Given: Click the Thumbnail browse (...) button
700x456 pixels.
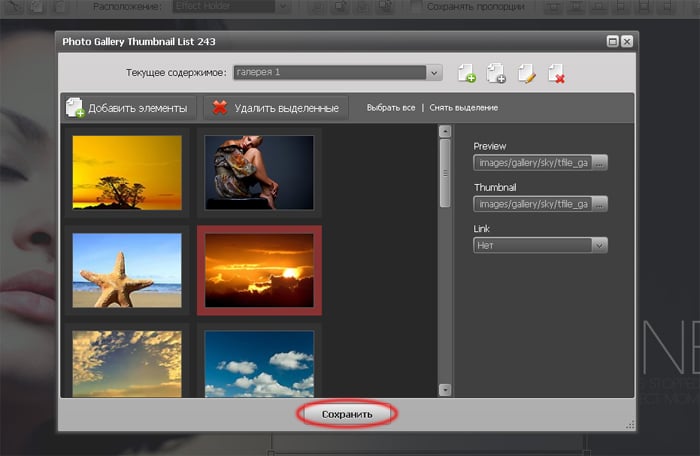Looking at the screenshot, I should [x=600, y=204].
